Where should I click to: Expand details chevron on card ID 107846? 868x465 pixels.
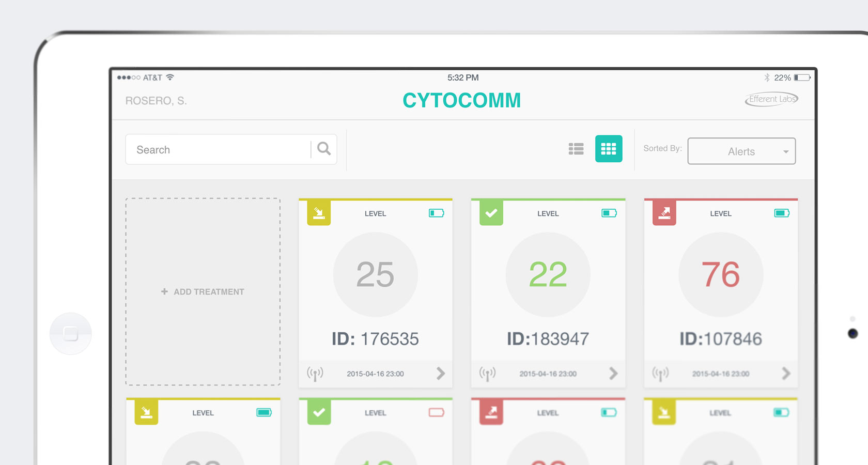pos(787,373)
